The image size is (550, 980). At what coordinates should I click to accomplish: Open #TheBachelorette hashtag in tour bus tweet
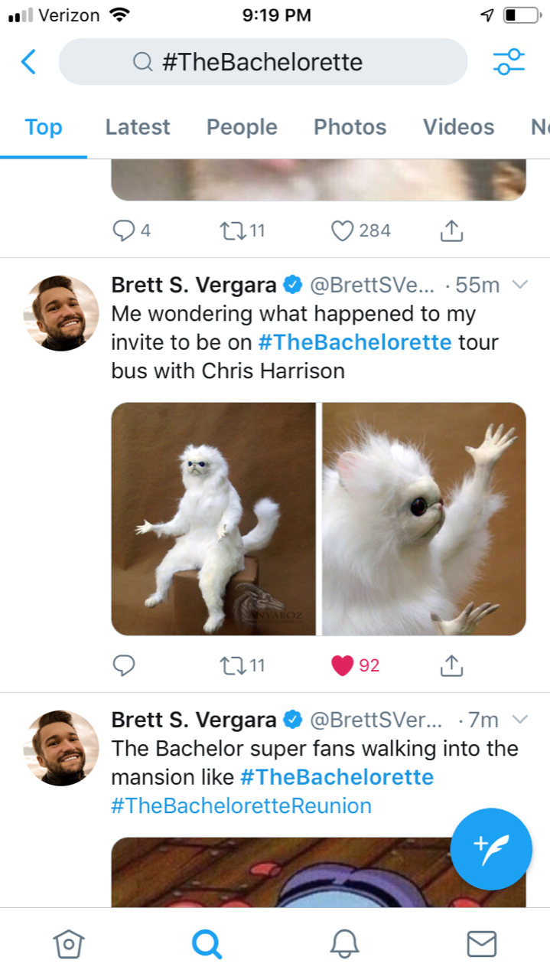(x=355, y=342)
